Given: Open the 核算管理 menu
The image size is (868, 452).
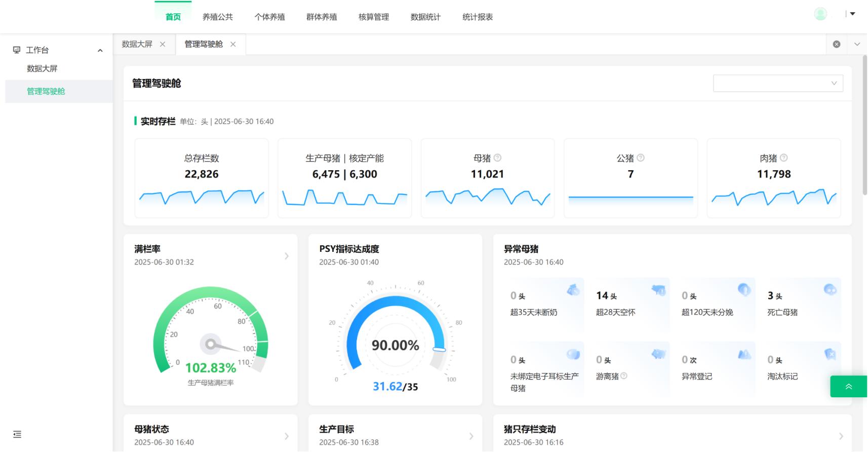Looking at the screenshot, I should 374,17.
